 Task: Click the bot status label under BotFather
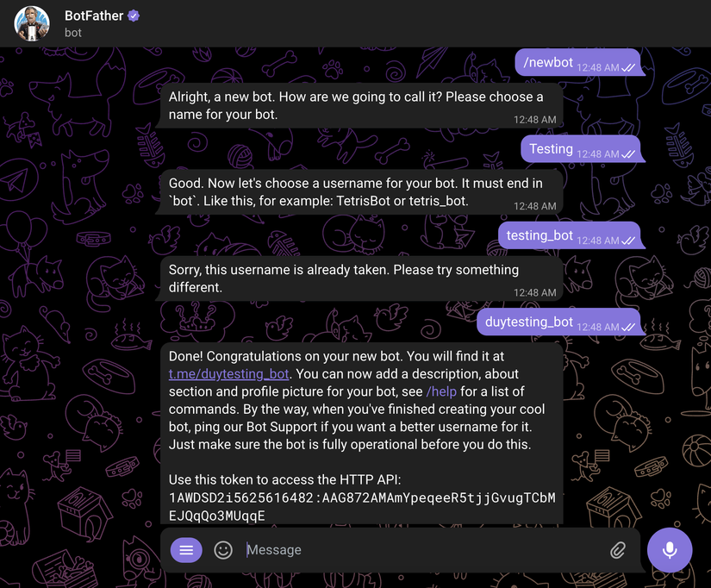(x=72, y=33)
